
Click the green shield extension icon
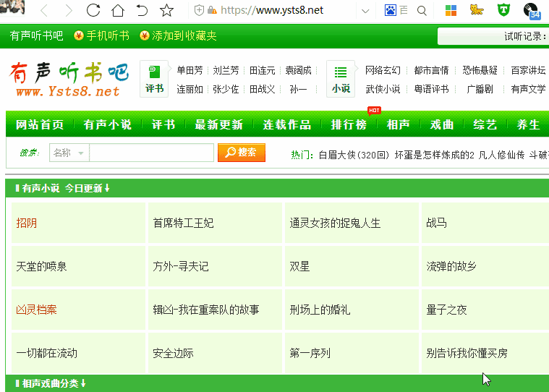503,10
